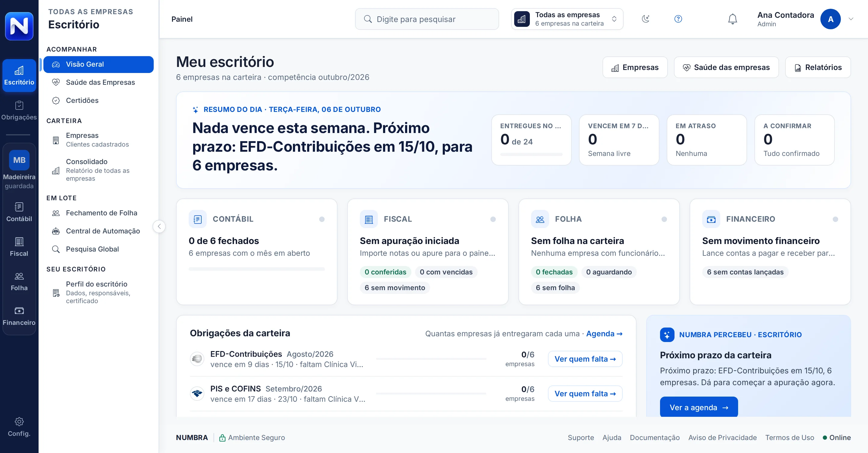
Task: Open the Folha module in the rail
Action: [x=19, y=281]
